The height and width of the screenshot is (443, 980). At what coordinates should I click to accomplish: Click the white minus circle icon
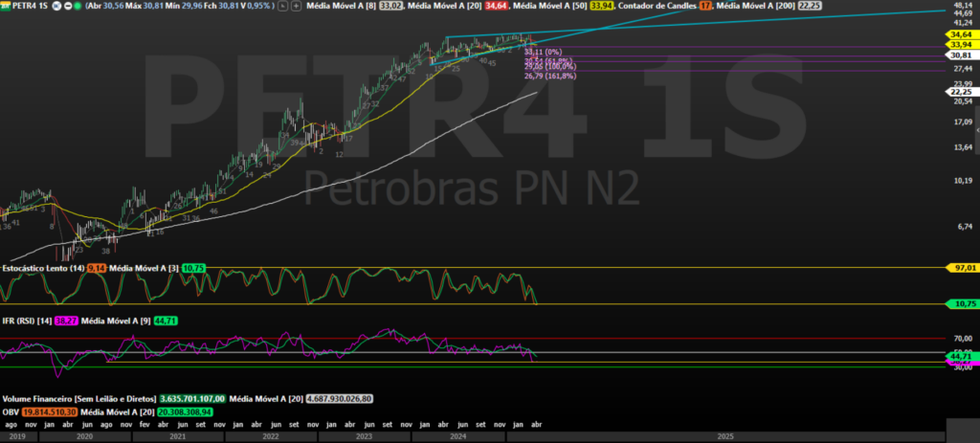pos(68,5)
